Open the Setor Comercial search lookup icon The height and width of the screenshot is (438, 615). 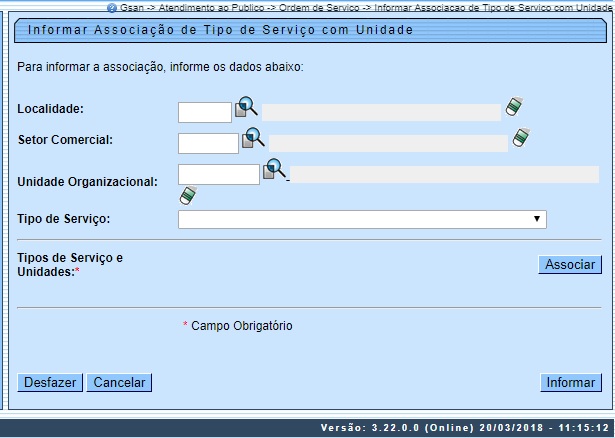point(253,138)
